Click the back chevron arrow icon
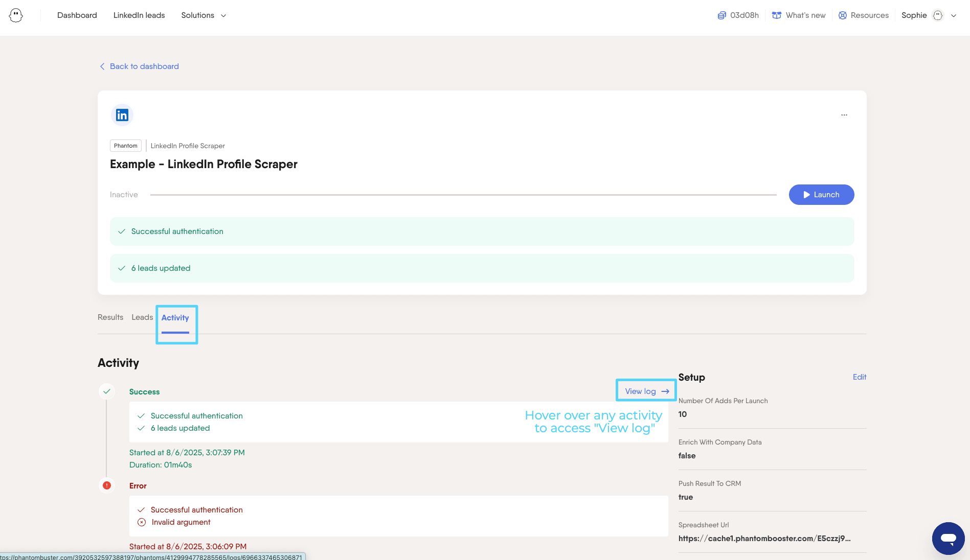Screen dimensions: 970x560 pos(102,66)
